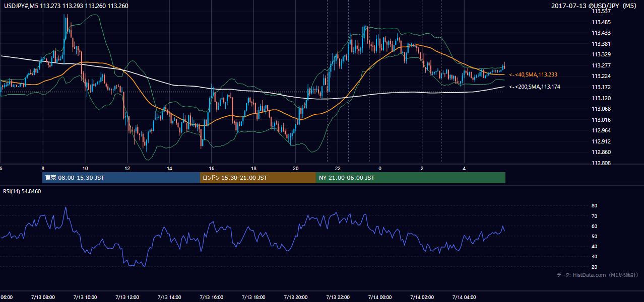Click the RSI scale value 30

point(594,257)
